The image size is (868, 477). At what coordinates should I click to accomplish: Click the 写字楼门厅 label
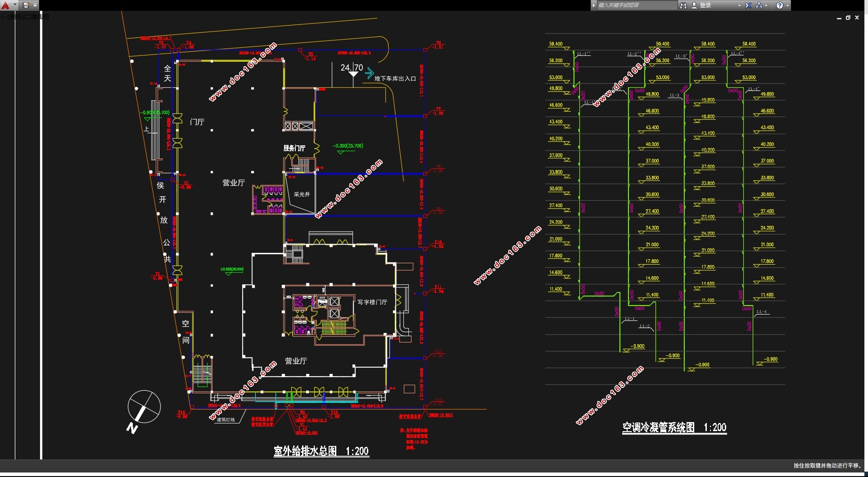pos(372,302)
